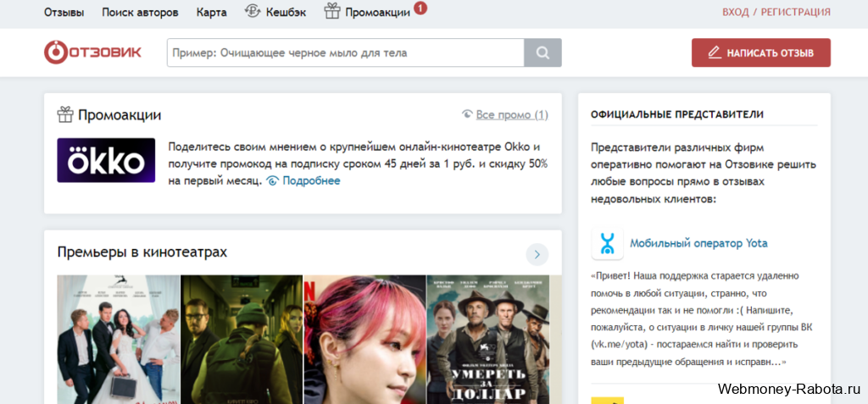Open Мобильный оператор Yota link
The image size is (868, 404).
[698, 243]
